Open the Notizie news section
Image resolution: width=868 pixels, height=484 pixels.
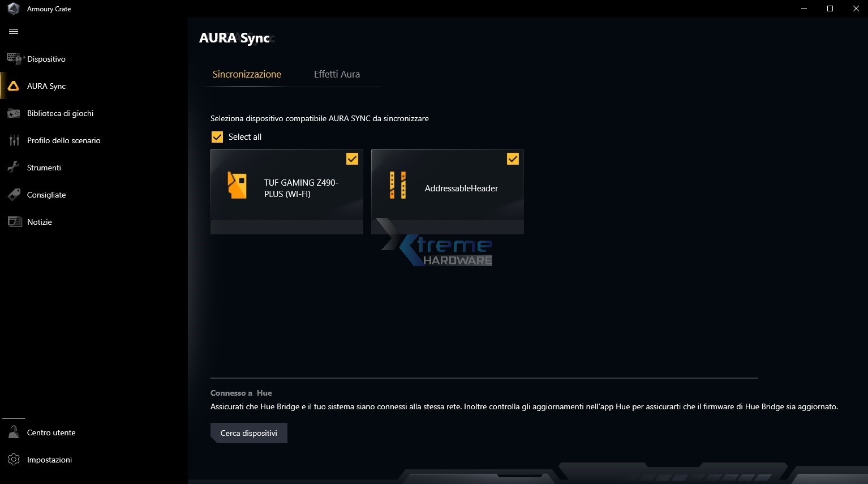[40, 221]
